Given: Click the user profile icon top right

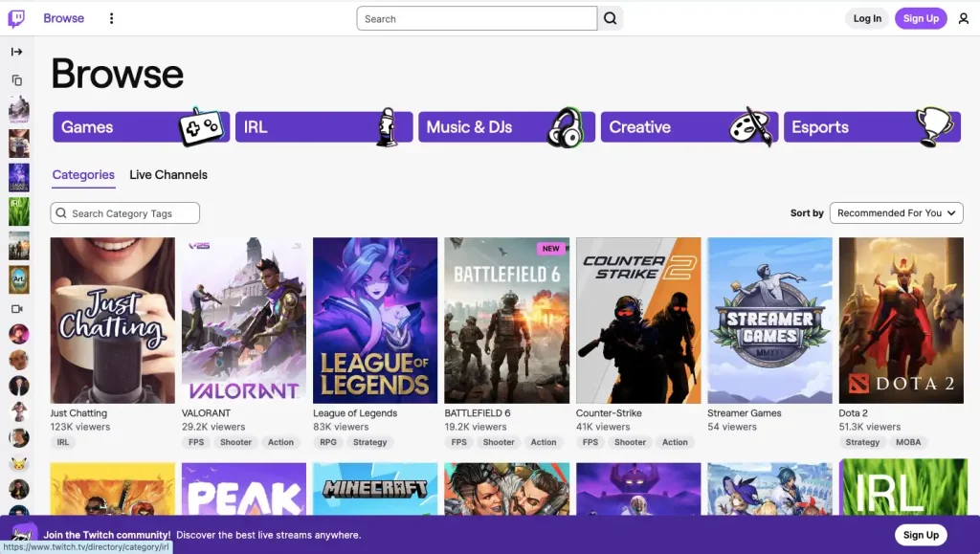Looking at the screenshot, I should pyautogui.click(x=962, y=17).
